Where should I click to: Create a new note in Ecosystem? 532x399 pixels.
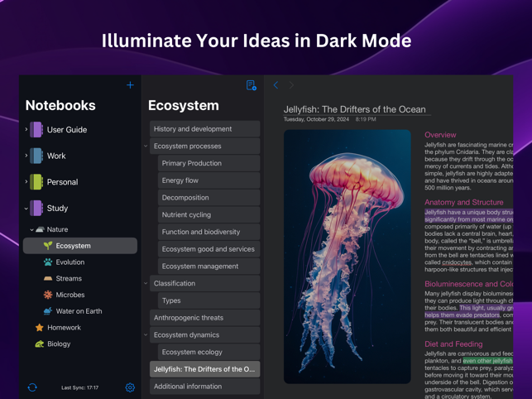tap(251, 85)
